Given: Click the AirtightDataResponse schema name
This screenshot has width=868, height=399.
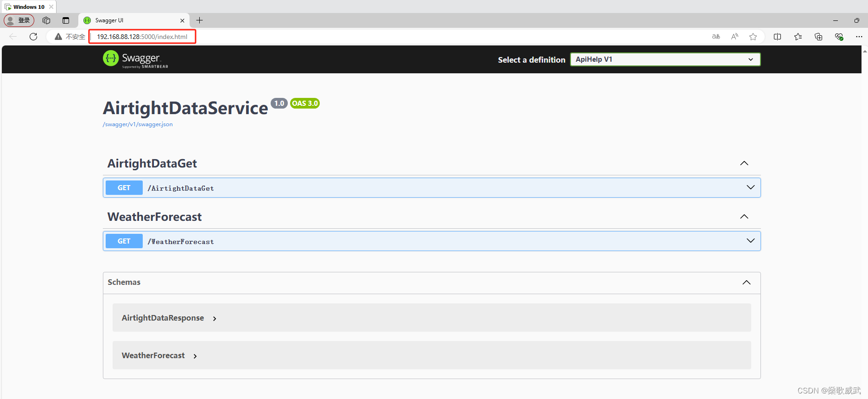Looking at the screenshot, I should pyautogui.click(x=163, y=318).
